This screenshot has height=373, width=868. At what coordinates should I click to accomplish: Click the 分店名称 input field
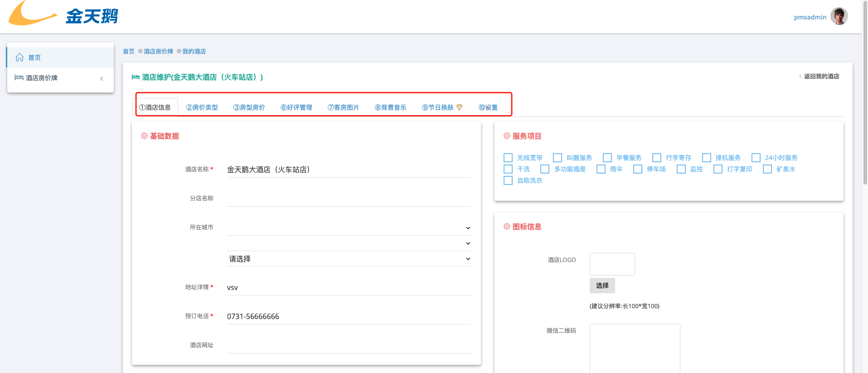[x=349, y=199]
